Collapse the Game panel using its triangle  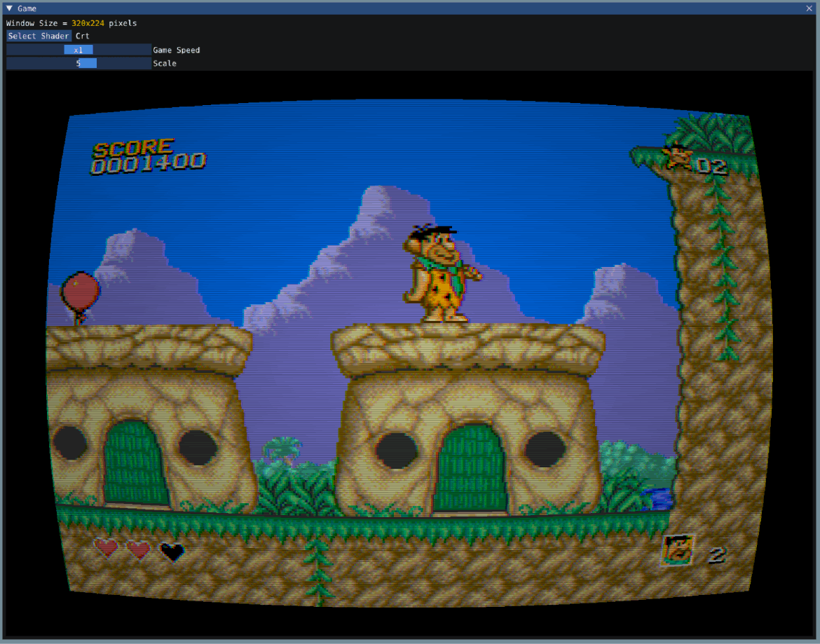point(9,8)
